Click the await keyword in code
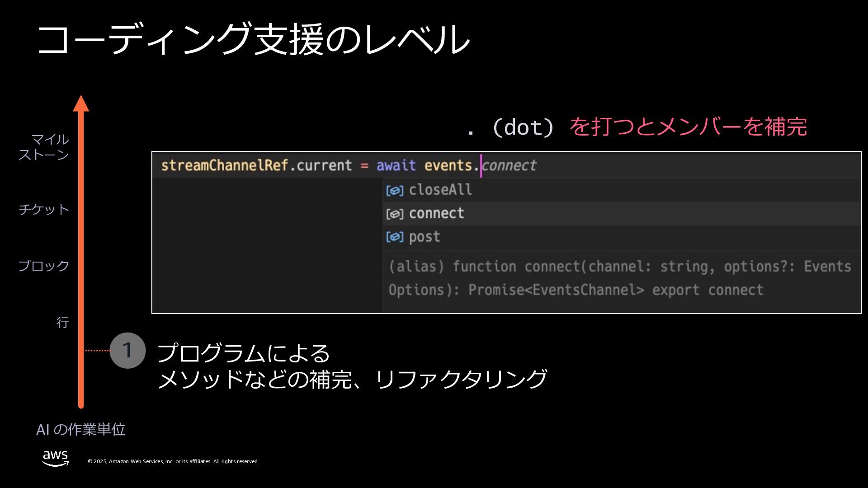Viewport: 868px width, 488px height. 396,165
